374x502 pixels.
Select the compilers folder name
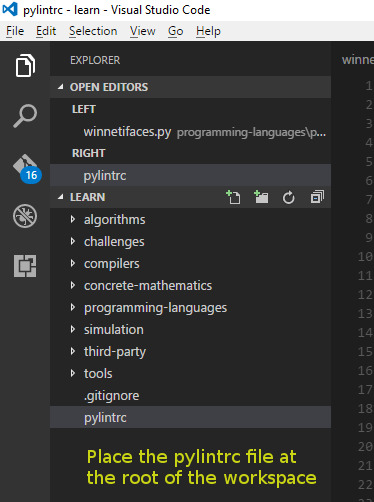point(112,264)
